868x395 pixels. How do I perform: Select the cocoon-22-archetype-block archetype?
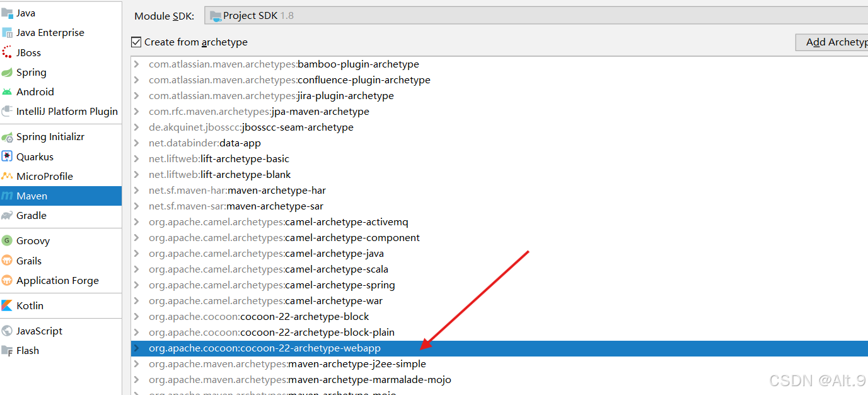click(x=499, y=317)
